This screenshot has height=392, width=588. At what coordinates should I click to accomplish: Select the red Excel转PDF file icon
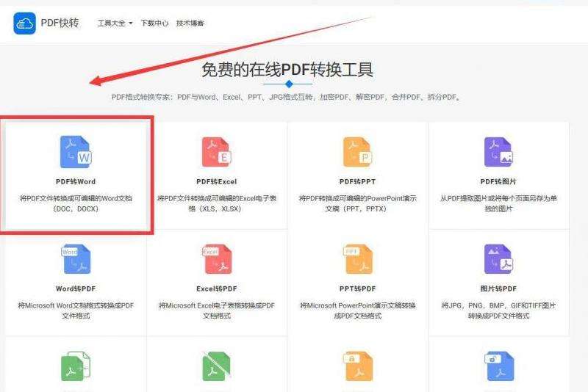(216, 259)
